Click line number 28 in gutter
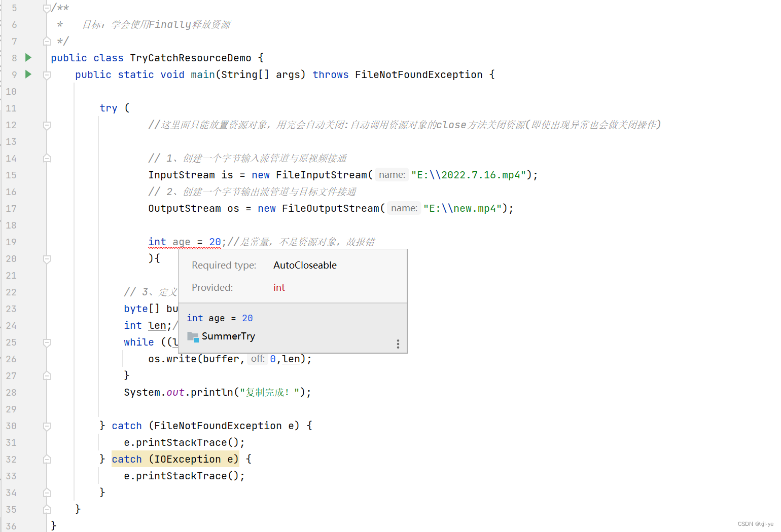 (x=11, y=393)
